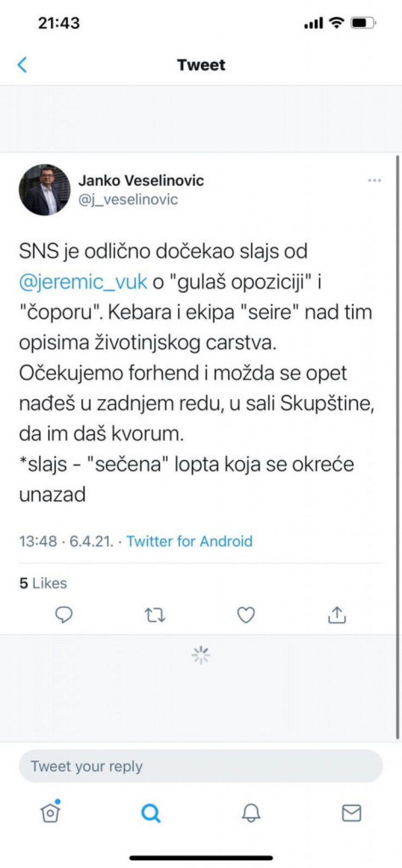Viewport: 402px width, 868px height.
Task: Tap the Janko Veselinovic display name
Action: pos(141,180)
